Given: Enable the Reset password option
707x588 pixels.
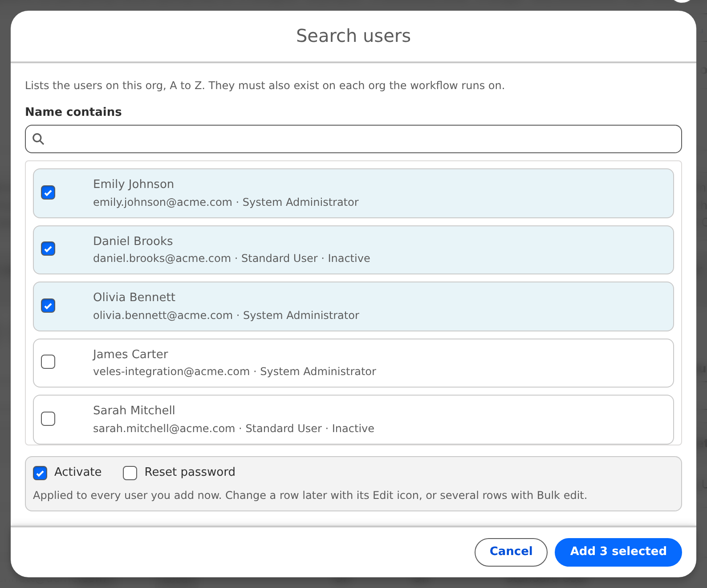Looking at the screenshot, I should pos(130,473).
